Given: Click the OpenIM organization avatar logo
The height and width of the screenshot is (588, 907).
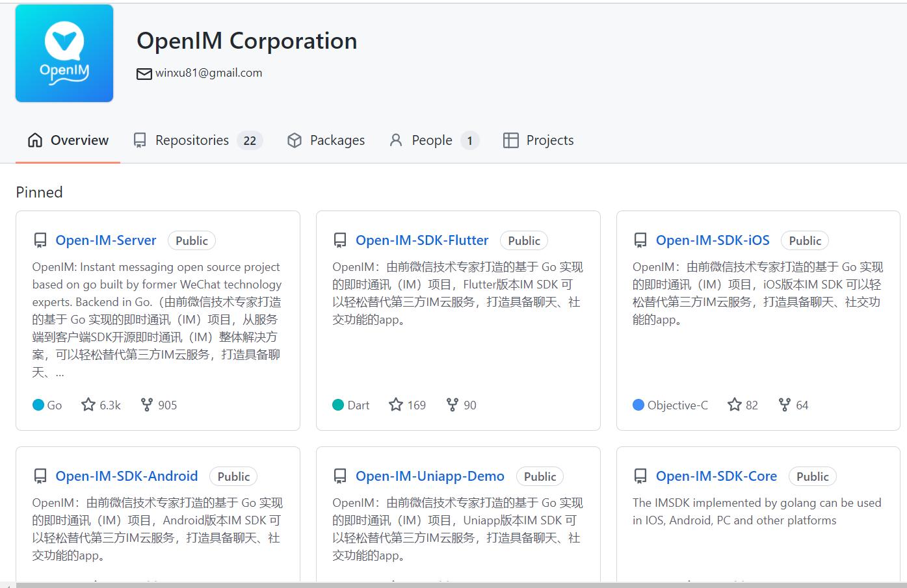Looking at the screenshot, I should pyautogui.click(x=64, y=53).
